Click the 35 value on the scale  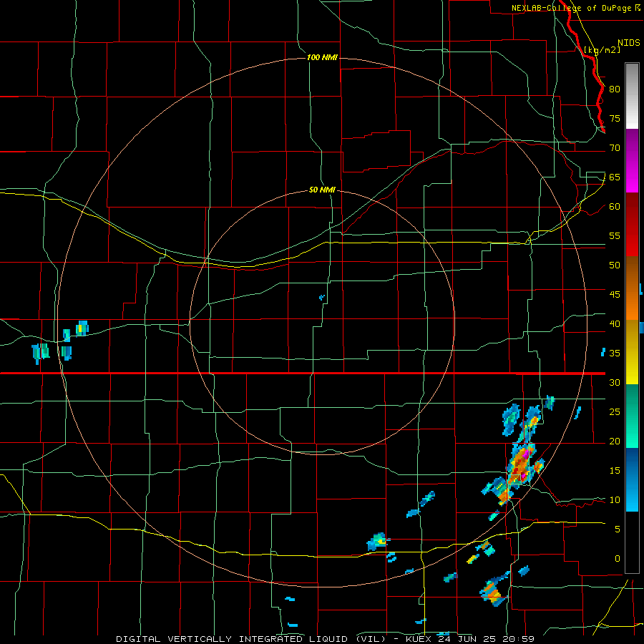[615, 353]
